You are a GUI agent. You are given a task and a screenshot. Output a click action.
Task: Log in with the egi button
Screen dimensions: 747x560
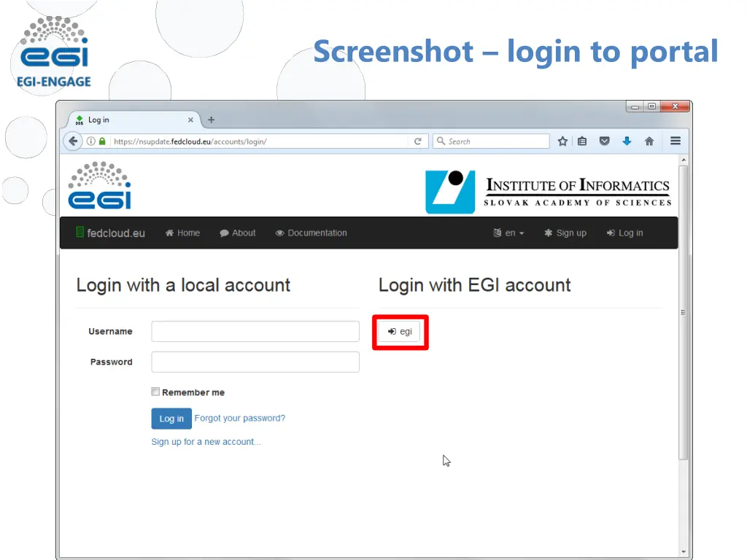pos(400,332)
